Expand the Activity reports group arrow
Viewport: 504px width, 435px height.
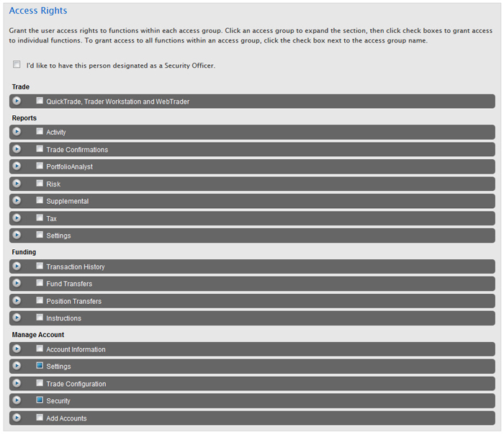point(17,132)
